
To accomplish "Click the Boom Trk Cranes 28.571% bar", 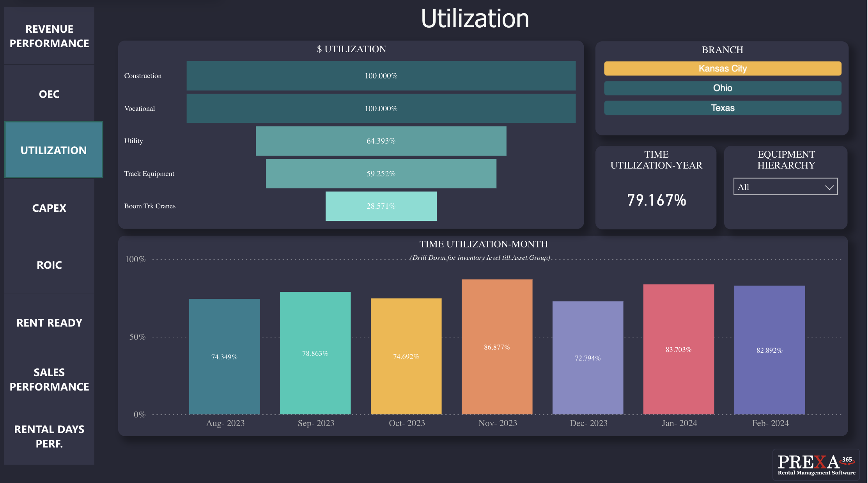I will click(381, 206).
